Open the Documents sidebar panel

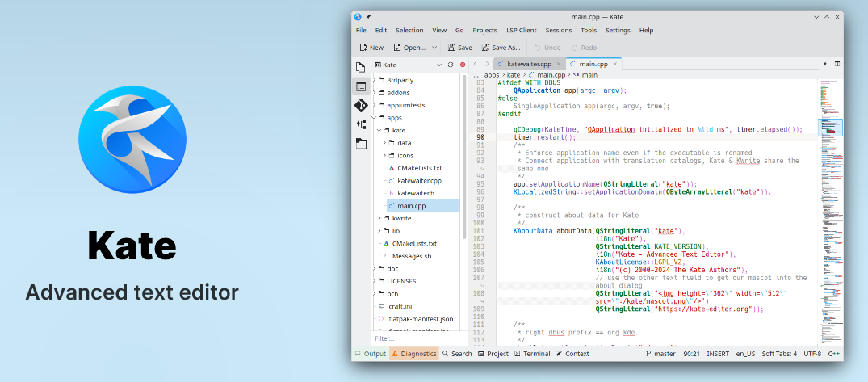(361, 67)
